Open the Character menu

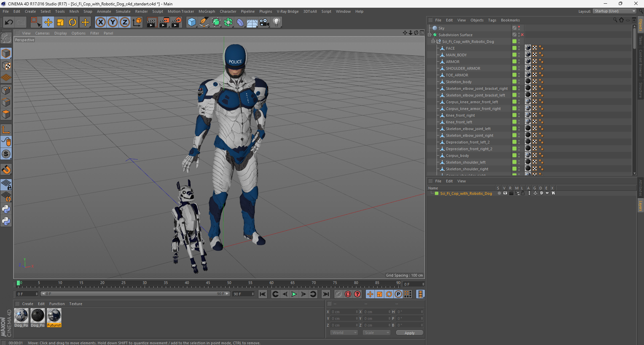tap(228, 11)
